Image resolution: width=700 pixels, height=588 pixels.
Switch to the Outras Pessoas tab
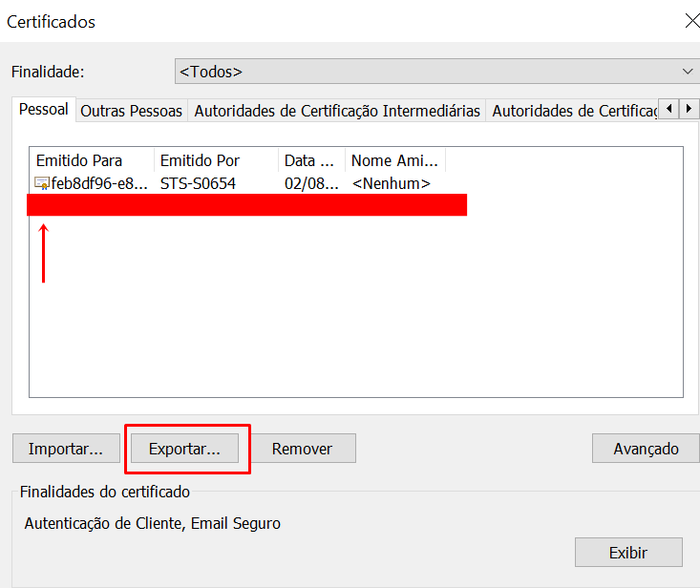tap(131, 111)
